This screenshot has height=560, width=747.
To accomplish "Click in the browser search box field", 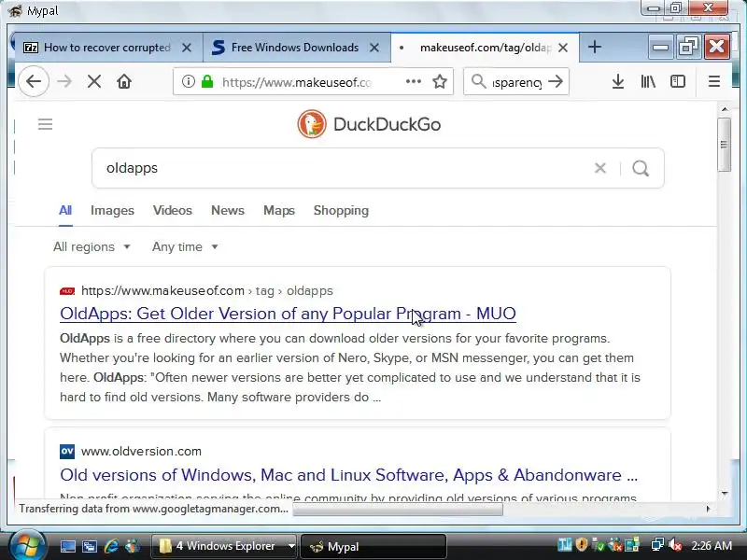I will [x=517, y=82].
